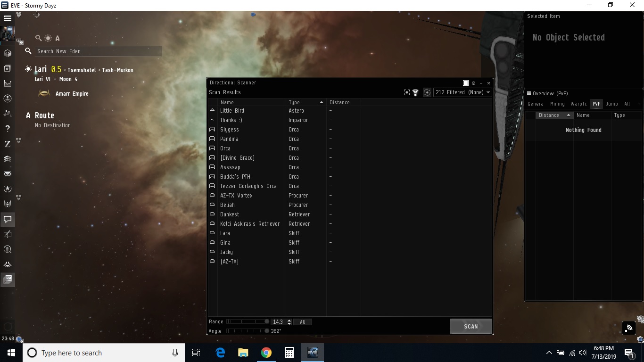Open Google Chrome from the taskbar
Screen dimensions: 644x362
click(x=266, y=353)
